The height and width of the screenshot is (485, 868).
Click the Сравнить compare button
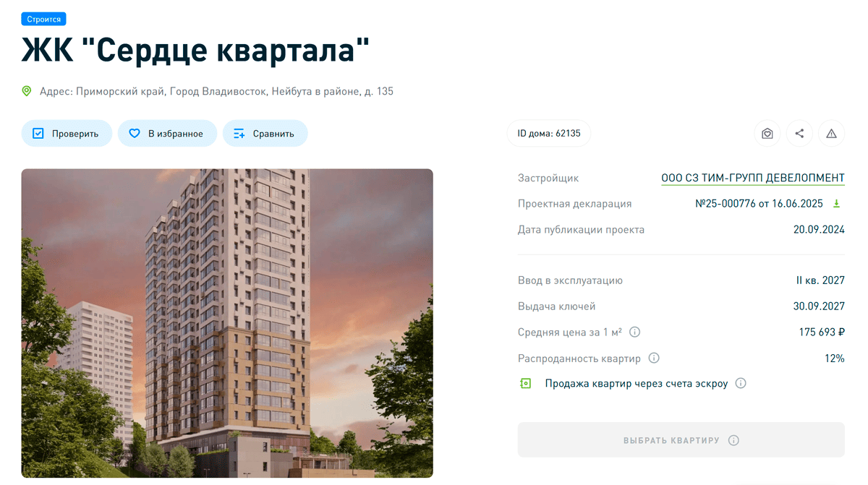pos(265,134)
